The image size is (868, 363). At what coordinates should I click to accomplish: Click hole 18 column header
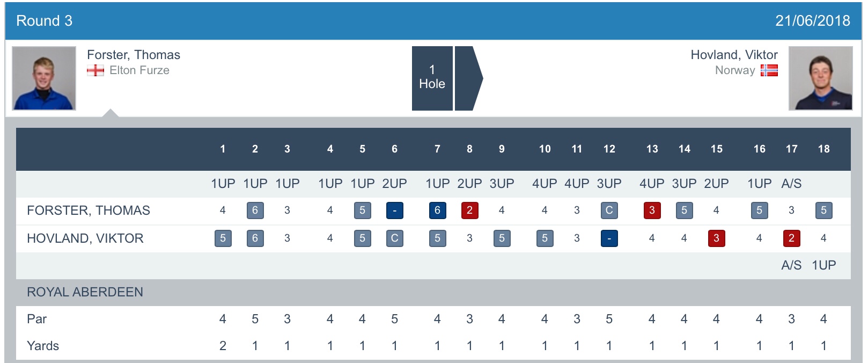pos(823,149)
